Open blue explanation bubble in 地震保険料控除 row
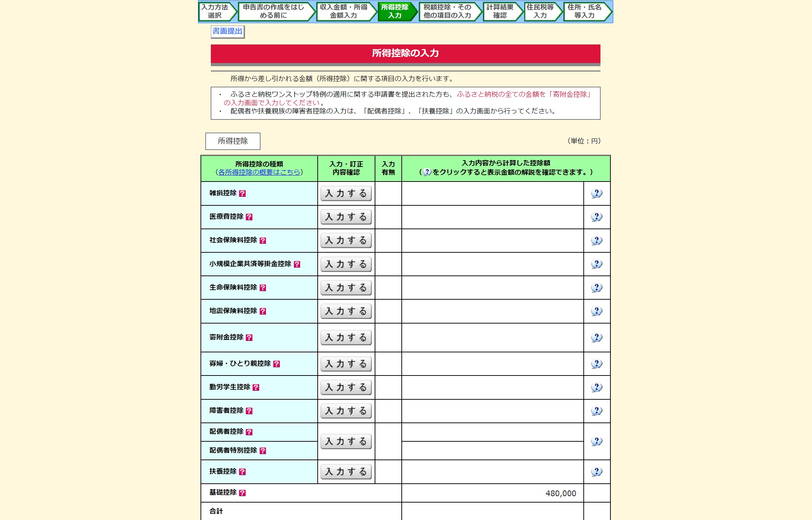 (597, 311)
